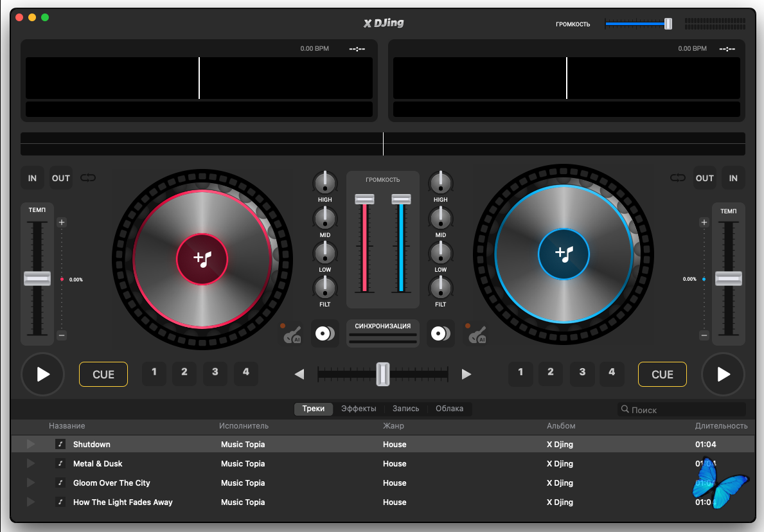
Task: Click the left deck LOW knob
Action: pos(325,253)
